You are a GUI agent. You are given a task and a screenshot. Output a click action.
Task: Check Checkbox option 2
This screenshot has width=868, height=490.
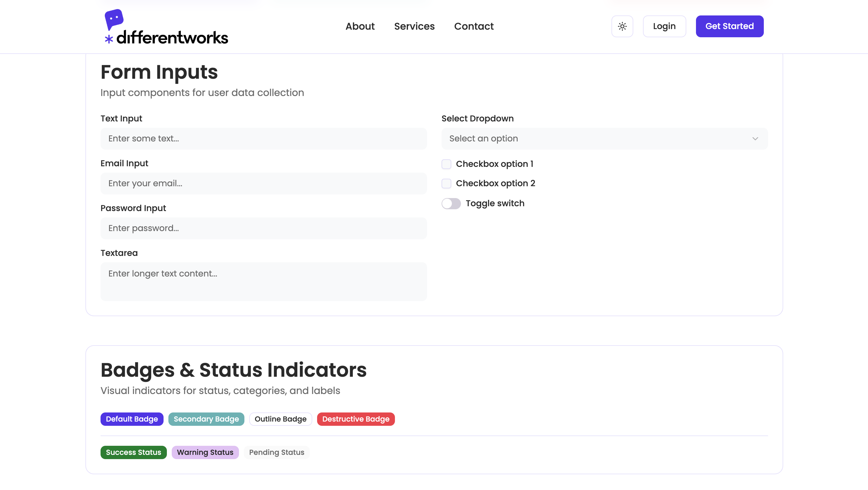(x=446, y=183)
